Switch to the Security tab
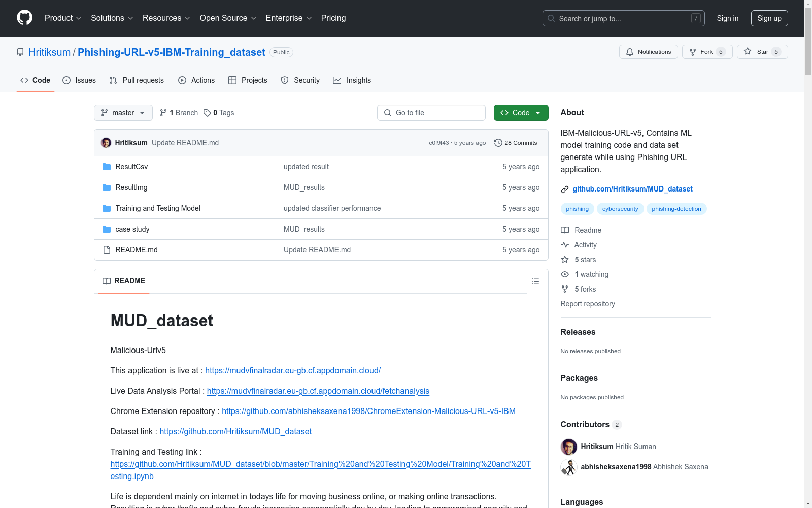Viewport: 812px width, 508px height. click(300, 80)
